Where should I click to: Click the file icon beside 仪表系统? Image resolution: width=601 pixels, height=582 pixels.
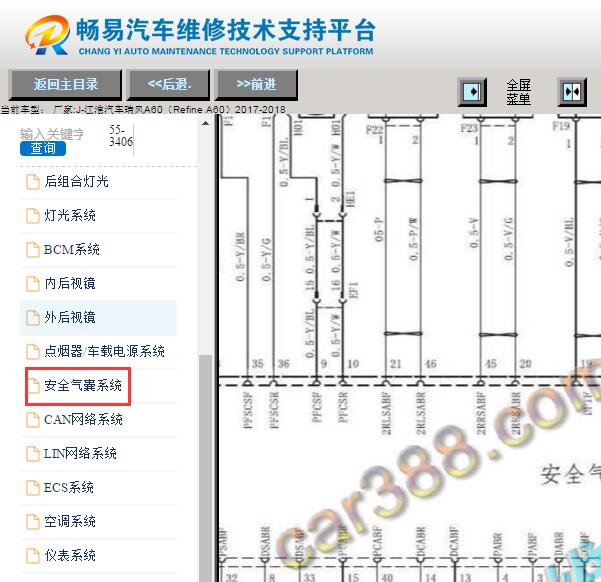click(x=33, y=556)
